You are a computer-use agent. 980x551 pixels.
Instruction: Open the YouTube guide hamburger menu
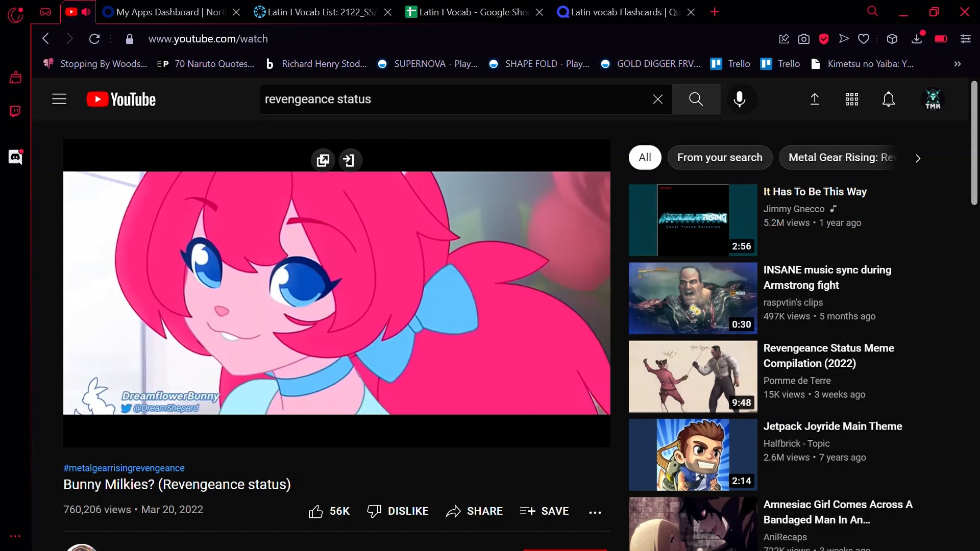coord(59,99)
